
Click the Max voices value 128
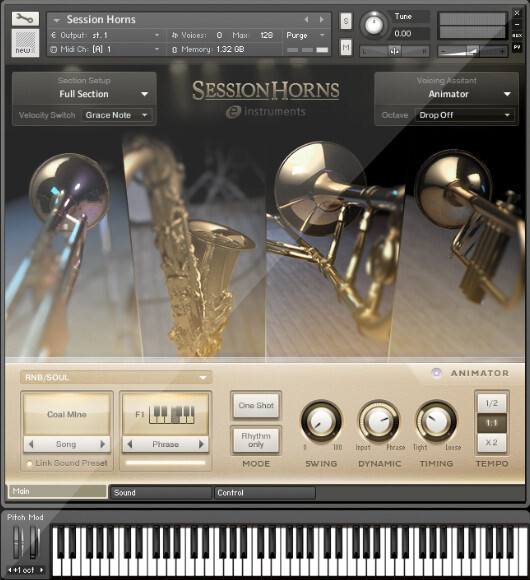[266, 35]
